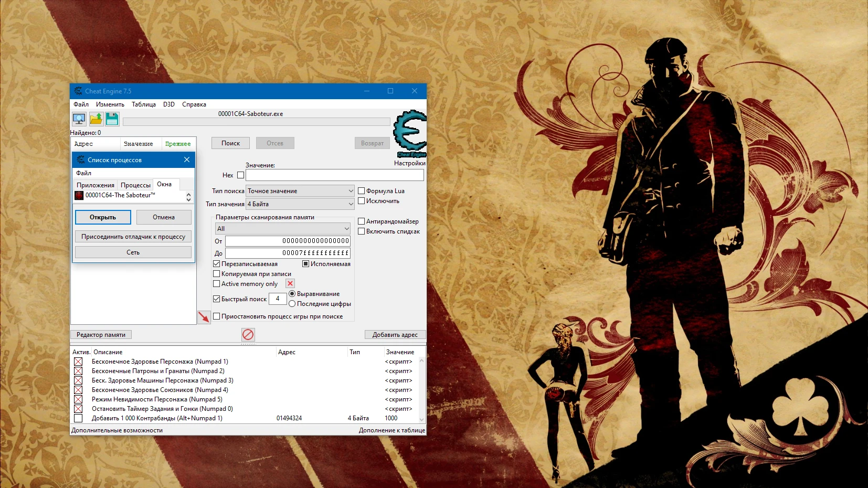Activate the Бесконечное Здоровье Персонажа script
The image size is (868, 488).
click(79, 361)
